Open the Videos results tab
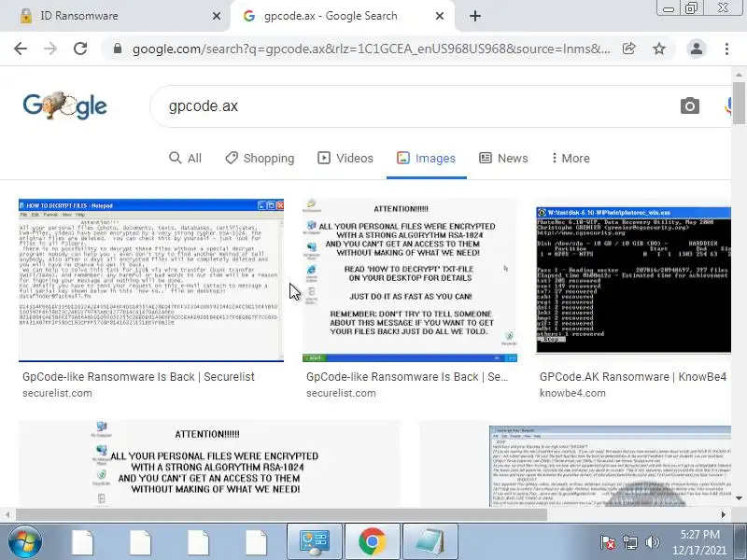 point(345,158)
